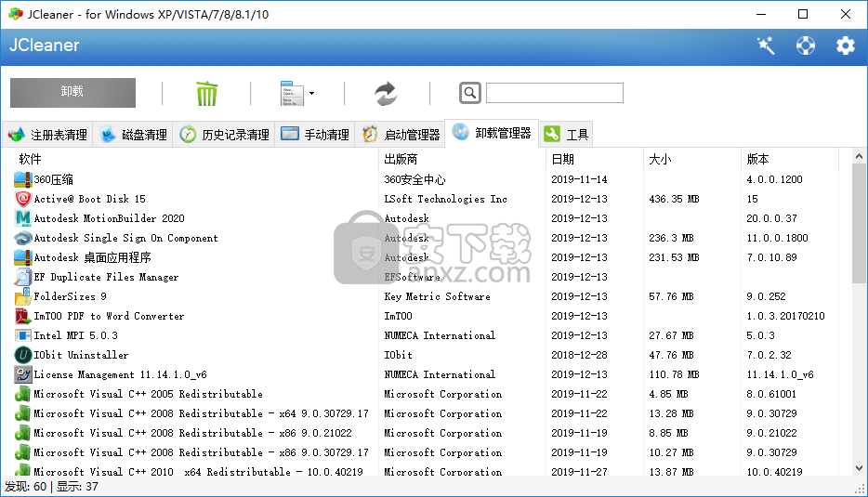Click the export file list icon
The width and height of the screenshot is (868, 497).
click(292, 93)
